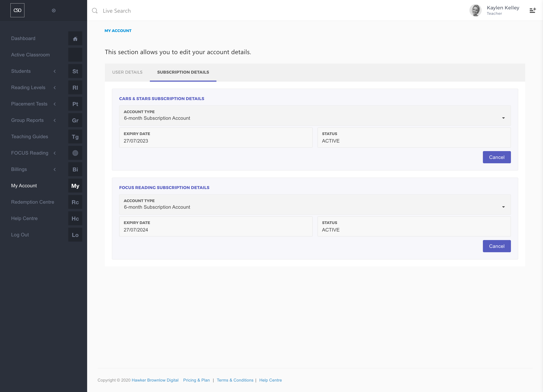
Task: Click the MY ACCOUNT breadcrumb heading
Action: tap(118, 31)
